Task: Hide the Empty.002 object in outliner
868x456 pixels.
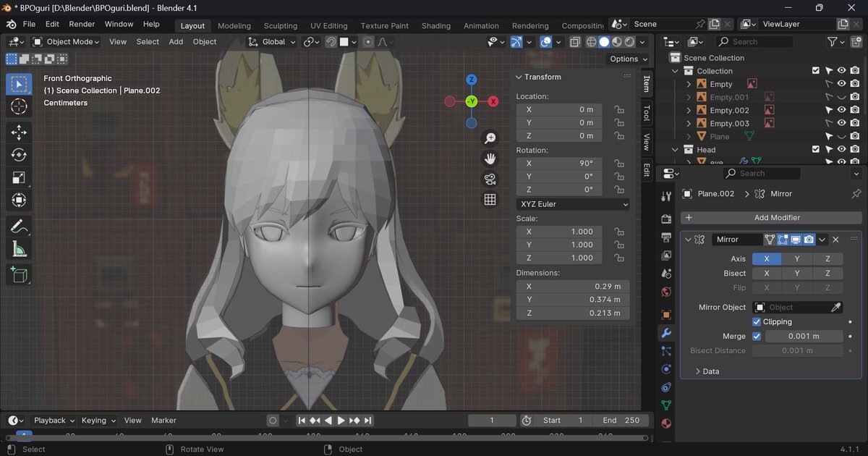Action: (x=841, y=111)
